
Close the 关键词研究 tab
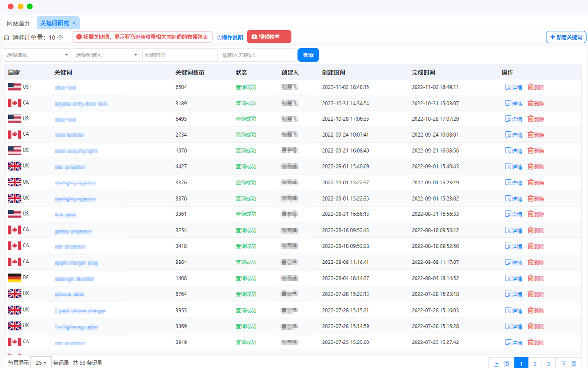tap(74, 23)
